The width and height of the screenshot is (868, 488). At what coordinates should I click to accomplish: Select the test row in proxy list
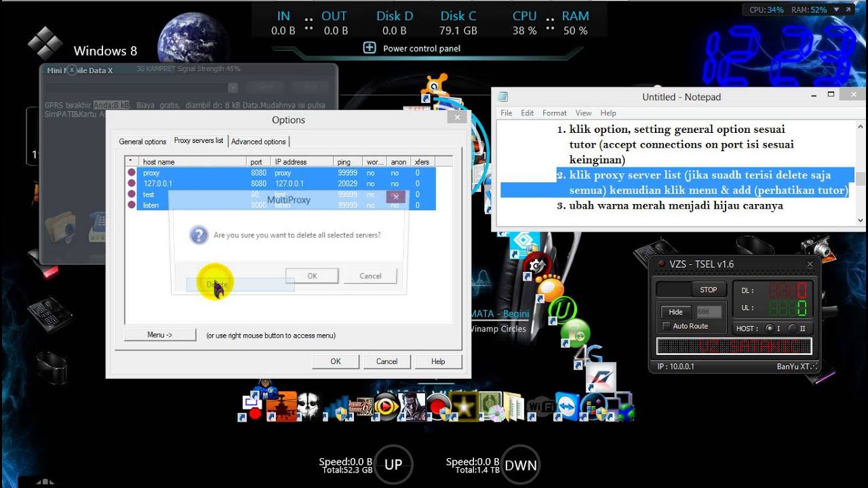(280, 195)
